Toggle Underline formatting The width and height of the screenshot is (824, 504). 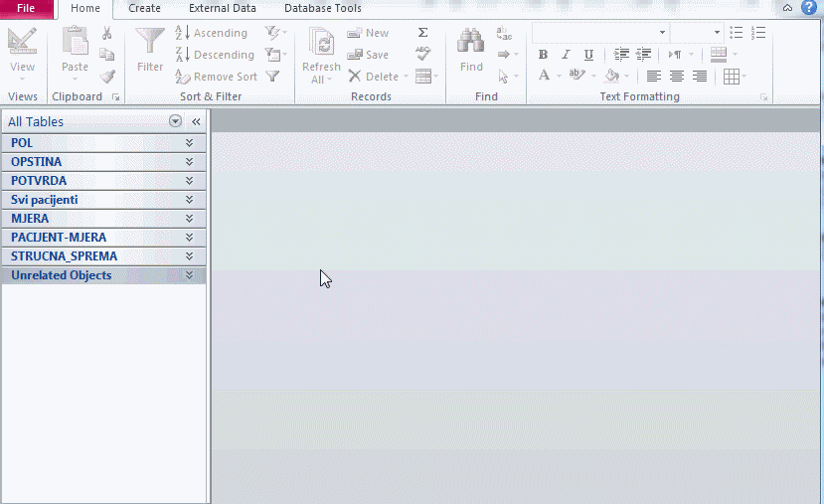(588, 54)
